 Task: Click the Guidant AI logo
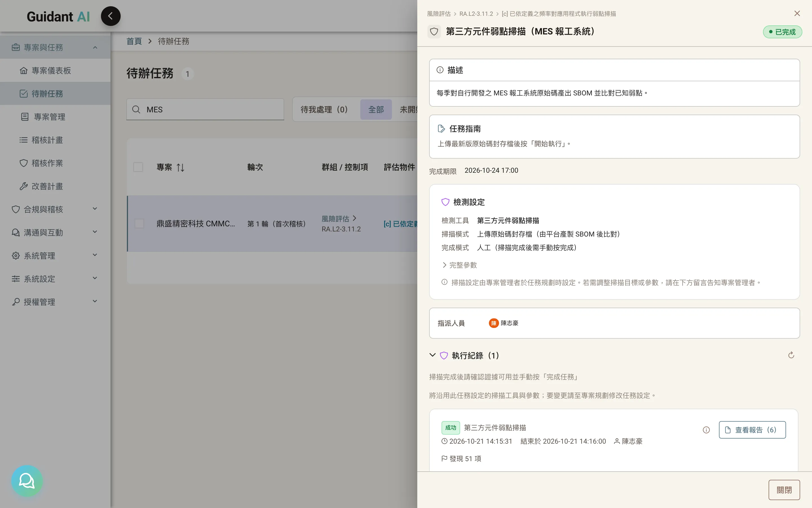click(x=58, y=16)
